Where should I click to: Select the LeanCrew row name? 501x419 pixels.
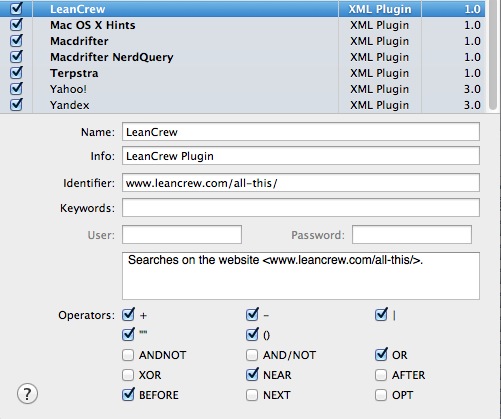coord(77,9)
